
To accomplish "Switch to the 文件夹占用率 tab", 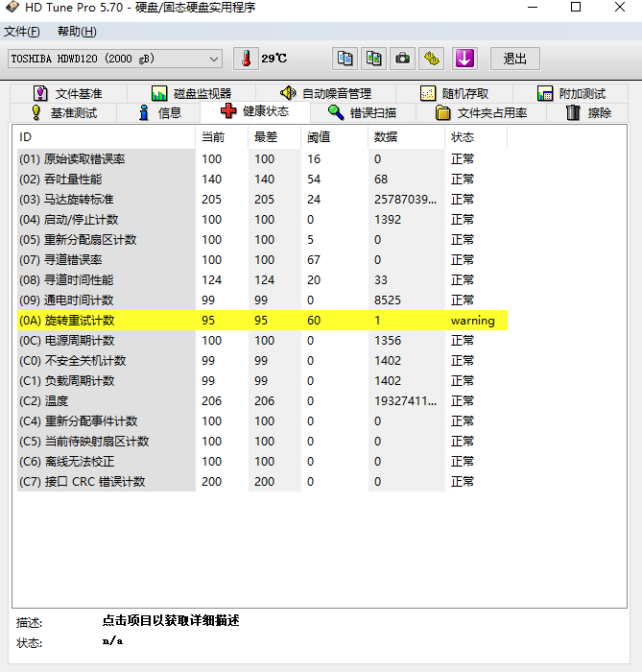I will pos(481,112).
